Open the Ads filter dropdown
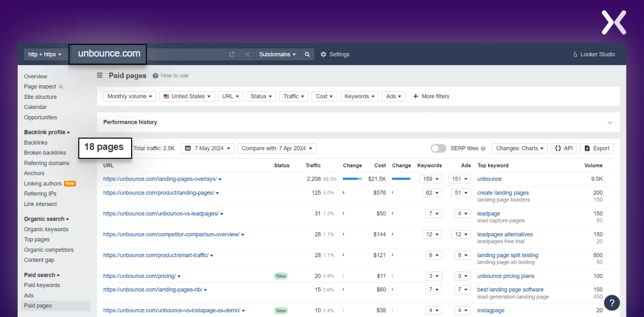 393,96
